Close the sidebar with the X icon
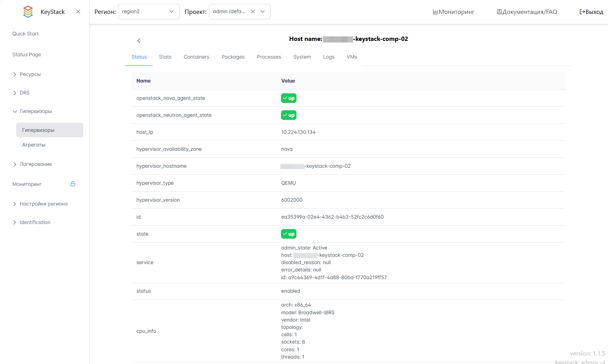 coord(78,12)
